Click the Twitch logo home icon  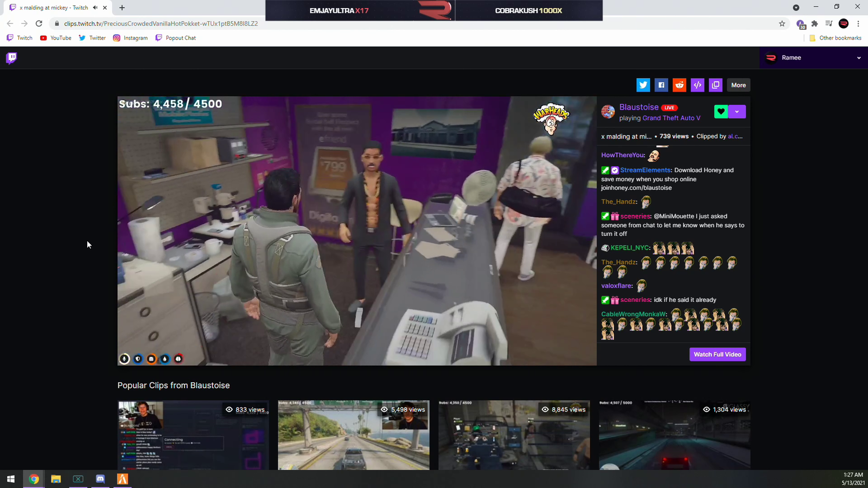pyautogui.click(x=11, y=58)
